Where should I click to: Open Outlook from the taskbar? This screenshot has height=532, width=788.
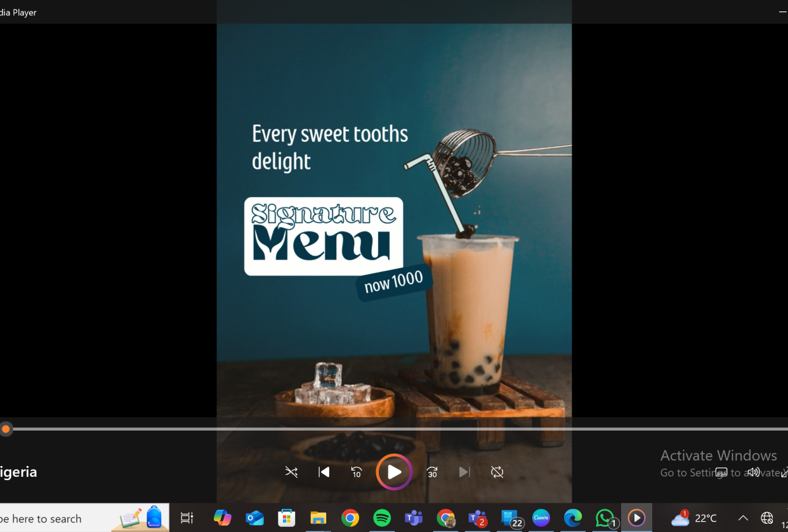(x=255, y=518)
